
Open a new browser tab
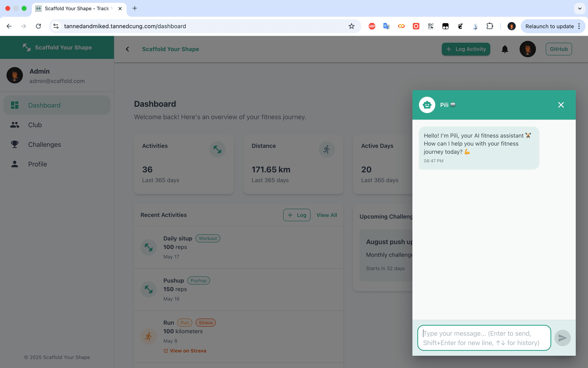tap(135, 9)
